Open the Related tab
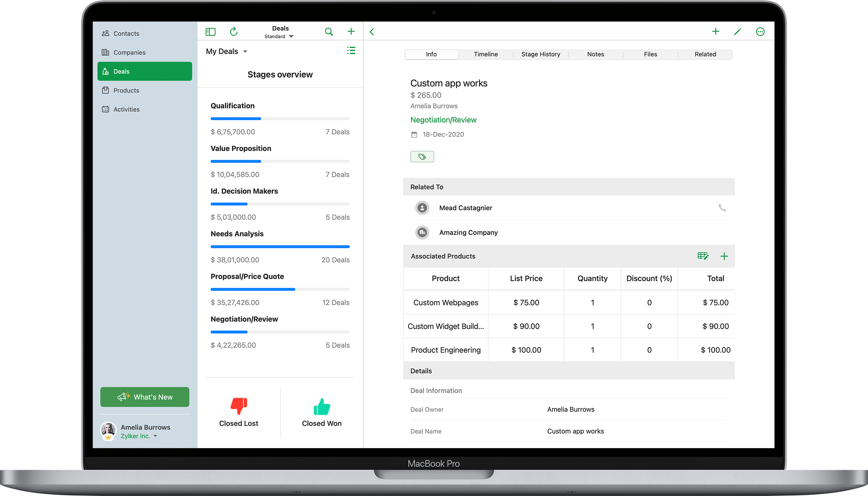 click(x=706, y=54)
